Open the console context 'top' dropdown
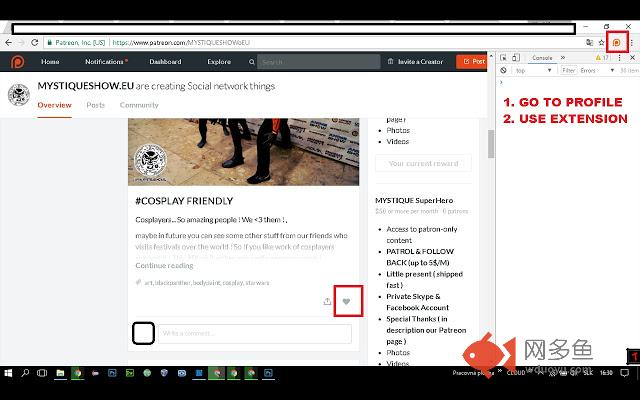This screenshot has height=400, width=640. coord(533,70)
